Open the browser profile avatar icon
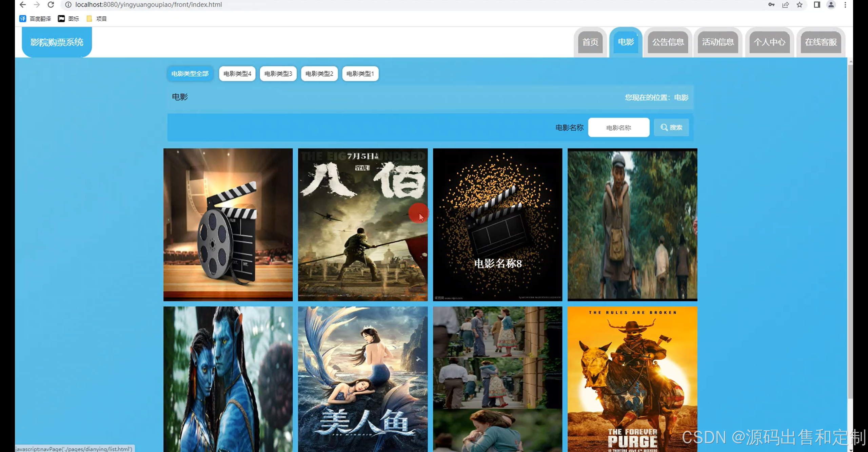This screenshot has width=868, height=452. (831, 5)
